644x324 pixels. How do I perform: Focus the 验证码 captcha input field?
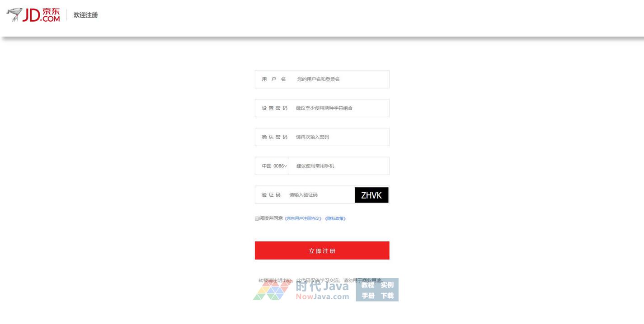(x=321, y=195)
